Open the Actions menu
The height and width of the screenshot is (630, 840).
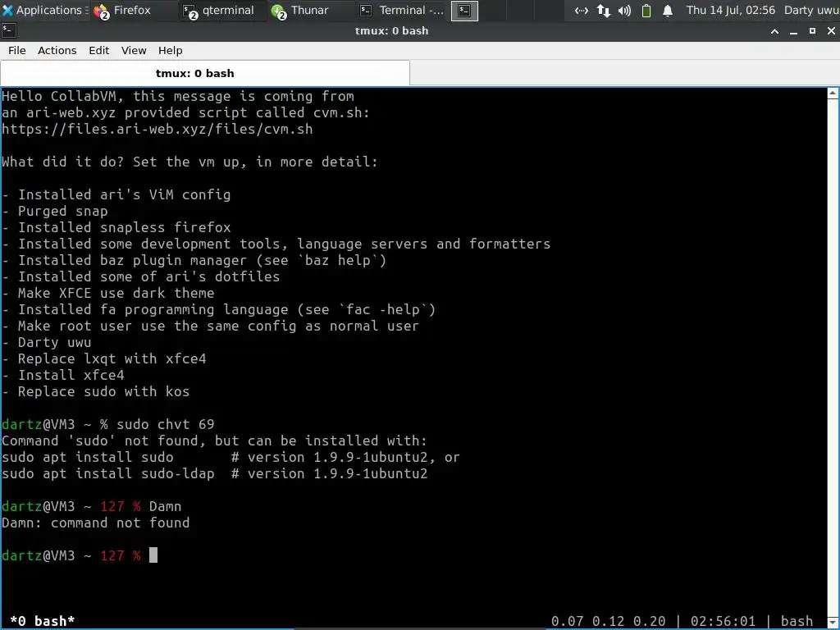click(x=57, y=50)
